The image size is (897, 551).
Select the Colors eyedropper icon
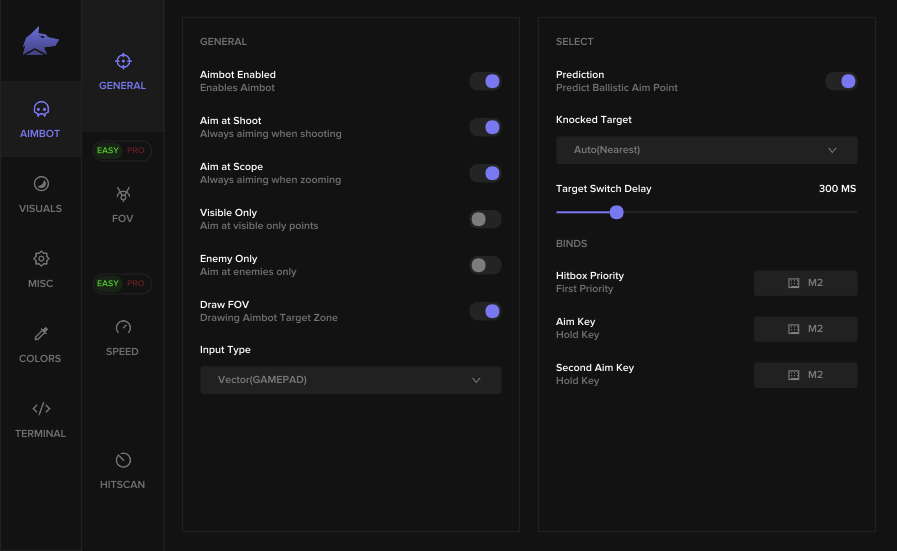click(41, 334)
